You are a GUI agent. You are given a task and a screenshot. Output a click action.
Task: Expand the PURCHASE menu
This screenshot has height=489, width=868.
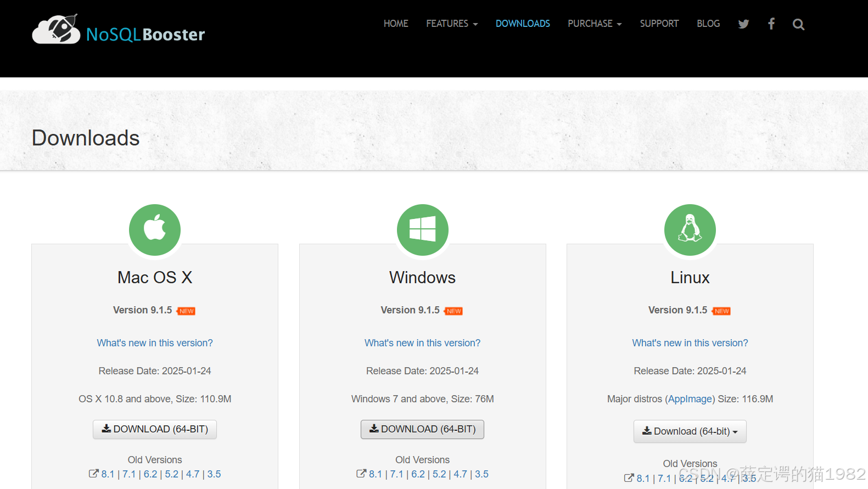pyautogui.click(x=595, y=24)
